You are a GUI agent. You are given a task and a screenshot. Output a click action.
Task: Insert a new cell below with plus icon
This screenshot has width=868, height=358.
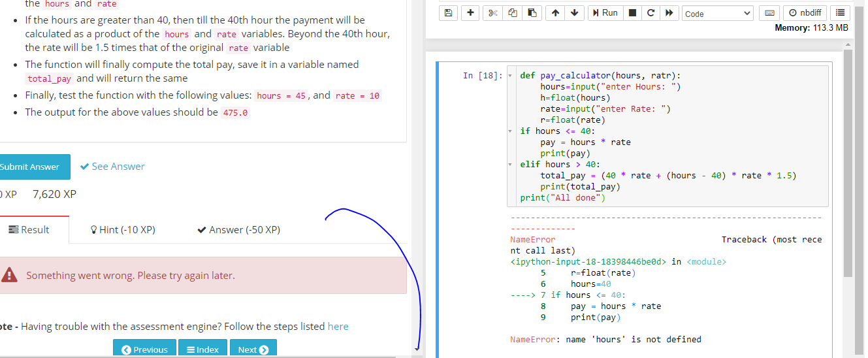coord(470,13)
